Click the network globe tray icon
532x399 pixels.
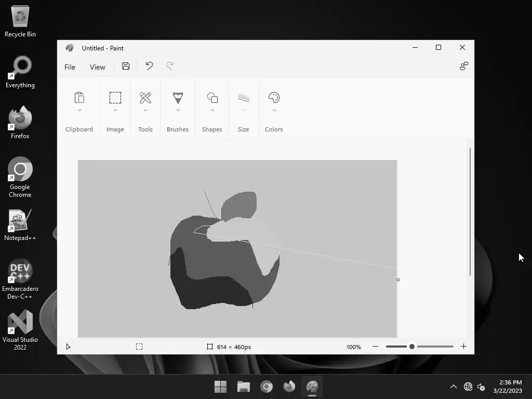468,387
